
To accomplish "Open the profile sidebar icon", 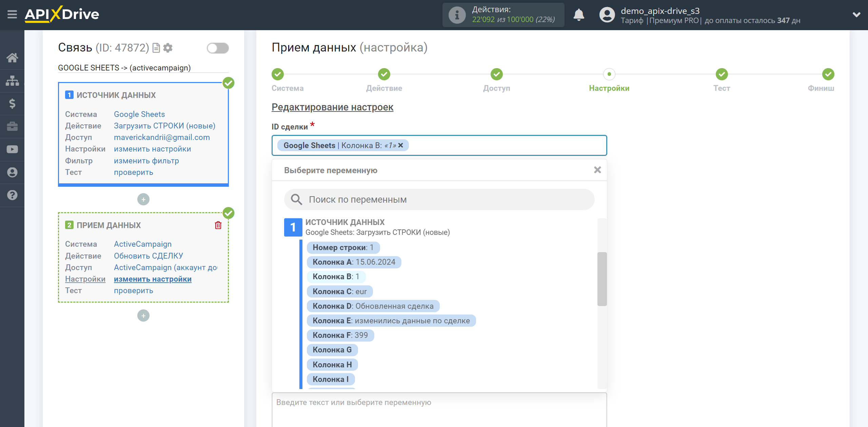I will point(12,172).
